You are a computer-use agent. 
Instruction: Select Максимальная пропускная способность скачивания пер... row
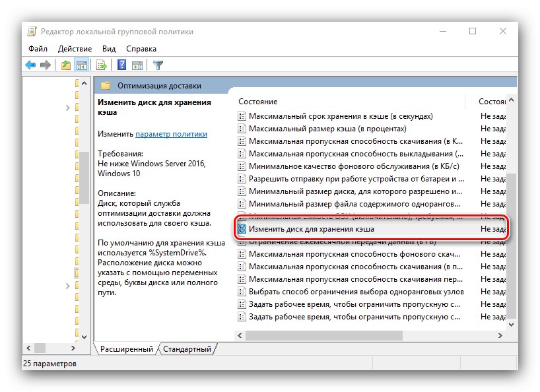[x=371, y=279]
